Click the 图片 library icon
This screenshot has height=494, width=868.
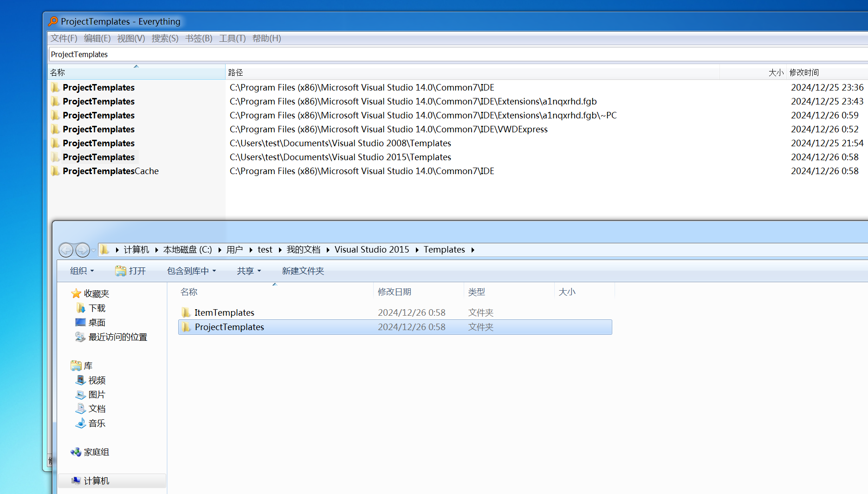(x=80, y=394)
